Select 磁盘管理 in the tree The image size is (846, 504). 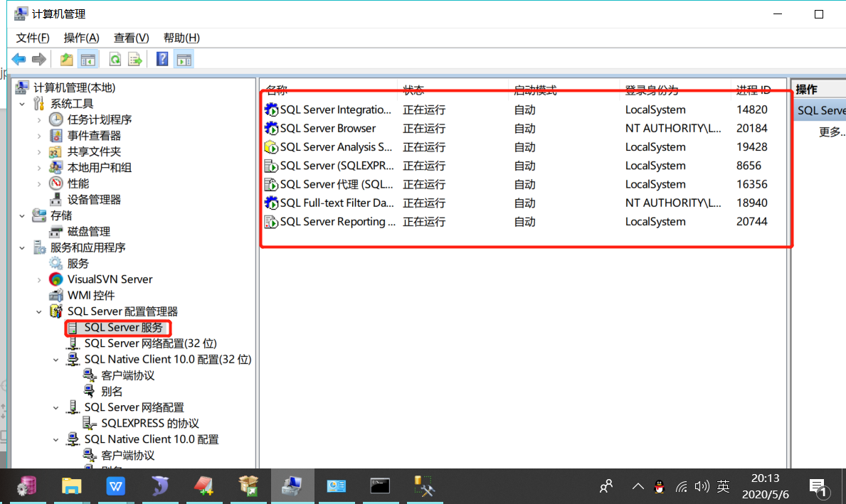point(88,232)
